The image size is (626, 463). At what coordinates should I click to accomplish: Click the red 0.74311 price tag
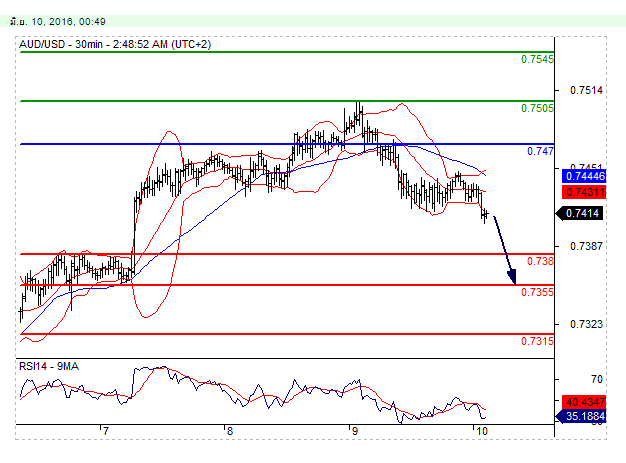584,192
